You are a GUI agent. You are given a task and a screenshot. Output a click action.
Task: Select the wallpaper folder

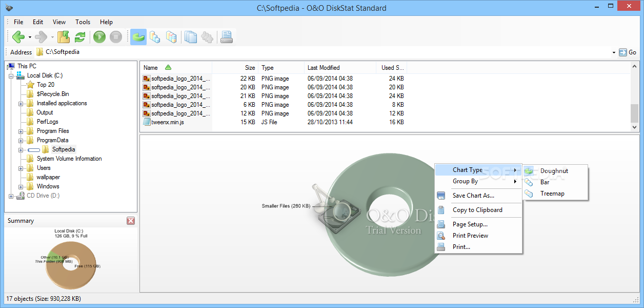[x=48, y=177]
